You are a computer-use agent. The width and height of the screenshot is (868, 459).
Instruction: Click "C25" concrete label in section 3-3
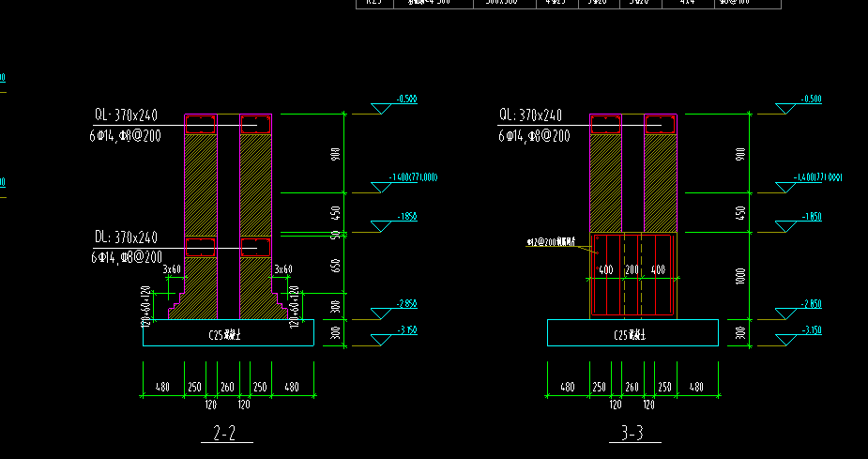[630, 335]
